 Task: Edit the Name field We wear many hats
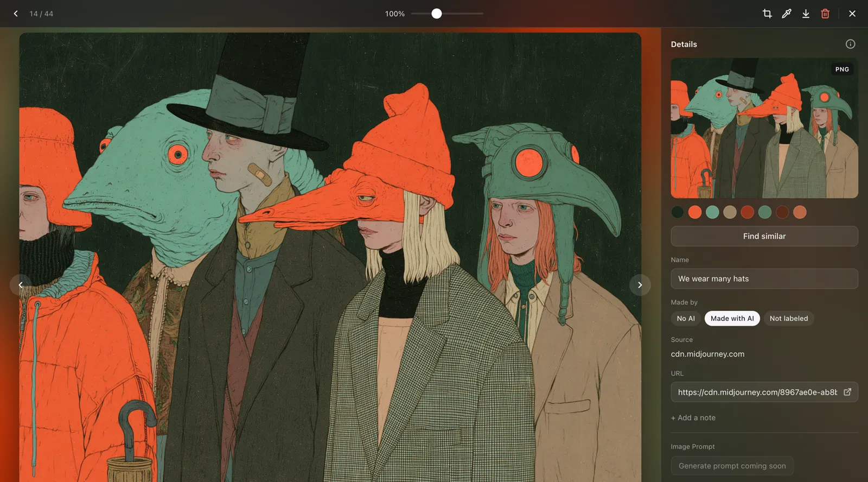[764, 279]
